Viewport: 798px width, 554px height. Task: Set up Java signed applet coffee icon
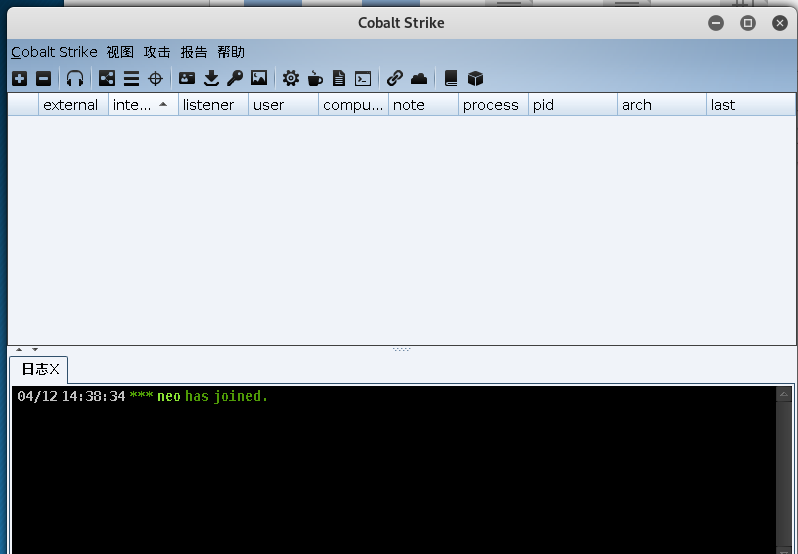315,78
